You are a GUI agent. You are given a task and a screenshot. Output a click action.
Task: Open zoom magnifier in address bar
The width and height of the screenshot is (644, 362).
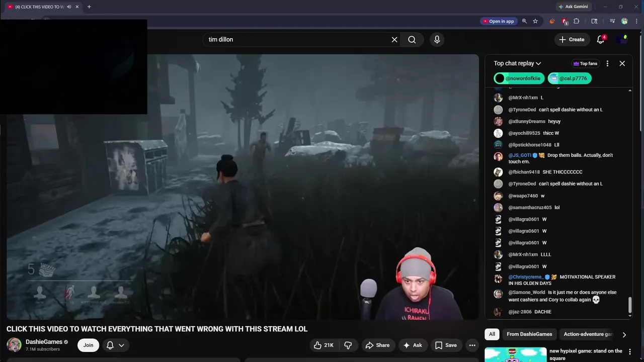(x=524, y=21)
